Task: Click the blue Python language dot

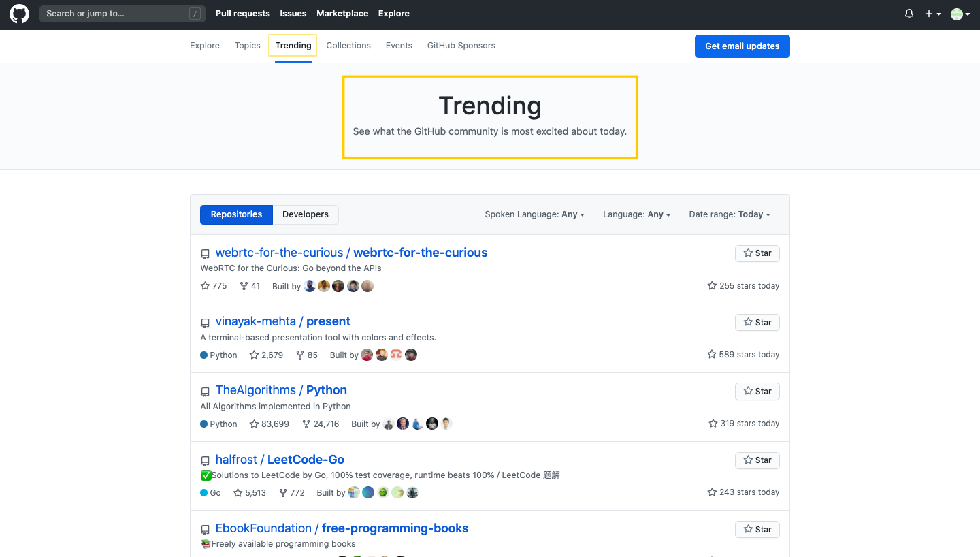Action: tap(203, 424)
